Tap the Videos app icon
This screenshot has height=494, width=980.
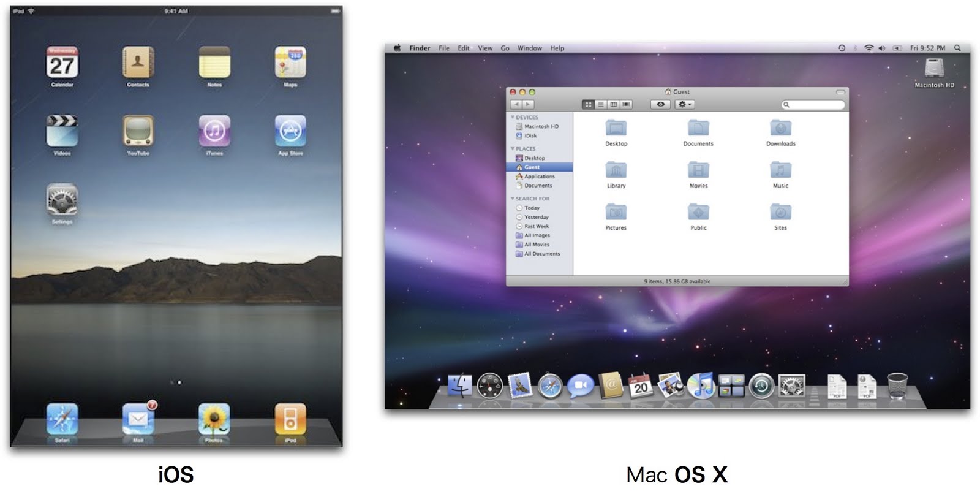(62, 131)
